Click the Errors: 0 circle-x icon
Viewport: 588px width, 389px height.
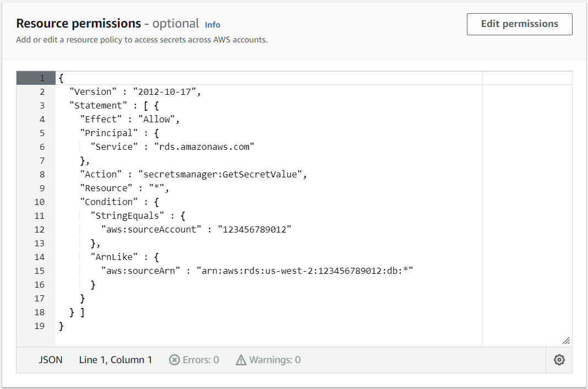[x=174, y=360]
